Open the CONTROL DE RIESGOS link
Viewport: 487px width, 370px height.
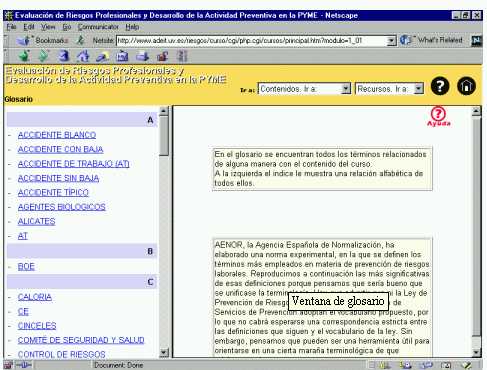coord(62,354)
